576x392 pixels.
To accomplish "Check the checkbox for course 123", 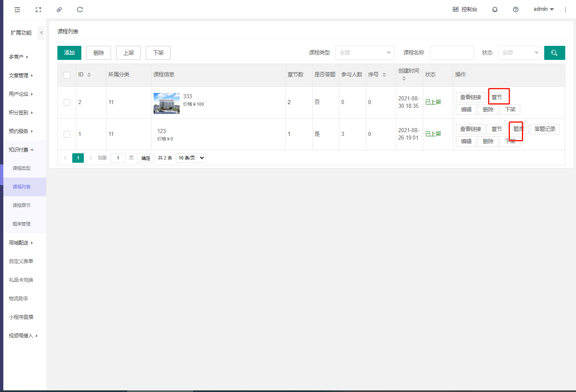I will (67, 134).
